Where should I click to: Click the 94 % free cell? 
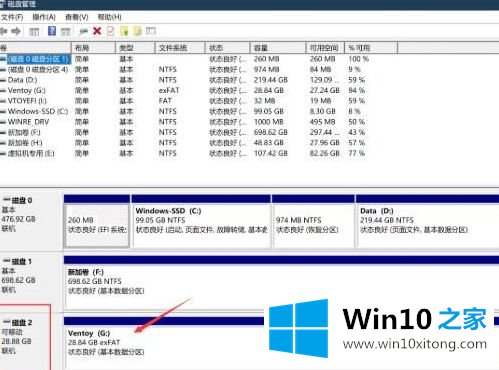click(x=357, y=90)
